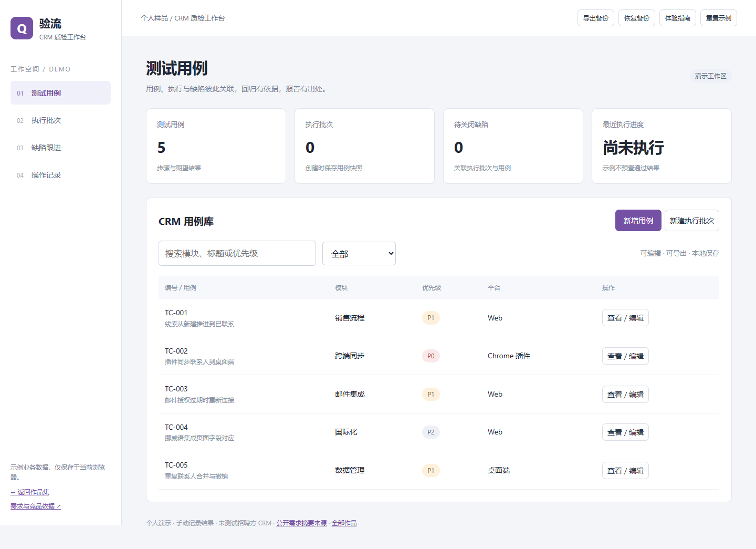
Task: Click the 平台 column header
Action: (494, 288)
